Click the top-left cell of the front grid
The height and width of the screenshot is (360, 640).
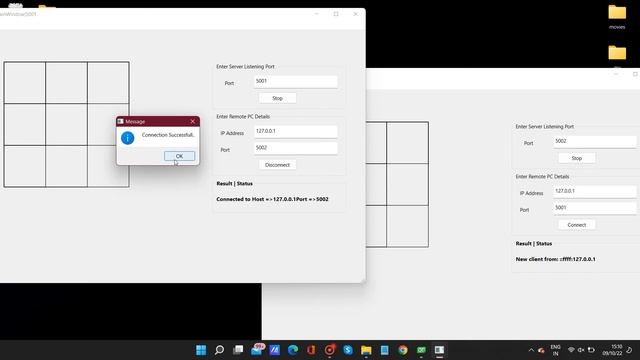pyautogui.click(x=25, y=83)
